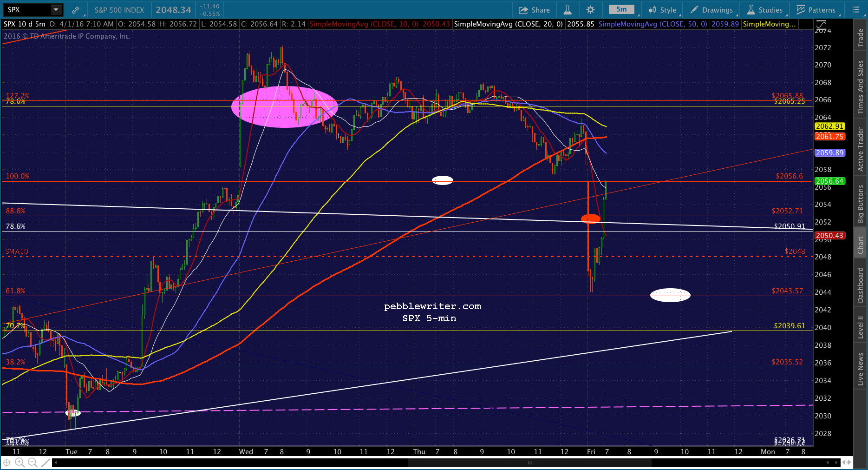The width and height of the screenshot is (868, 470).
Task: Open the Style menu
Action: click(663, 10)
